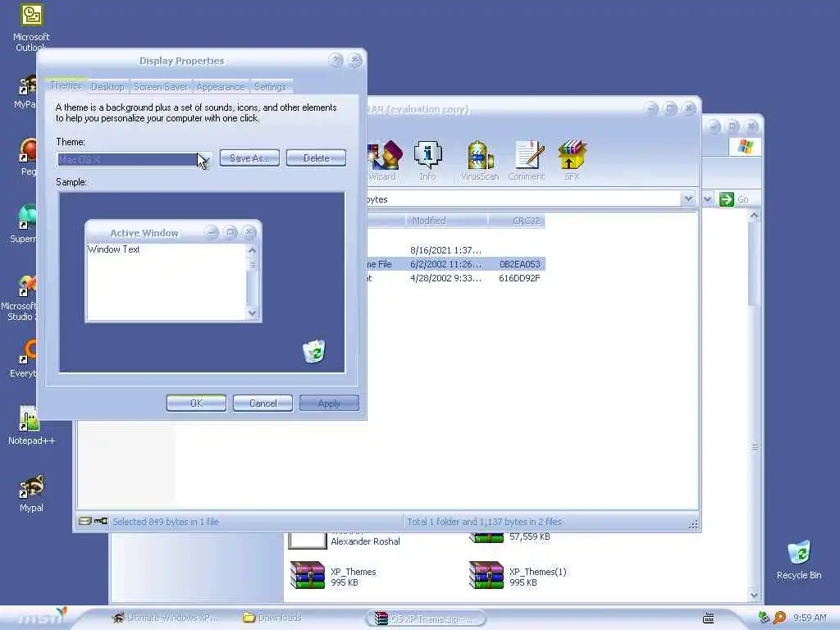Switch to the Desktop tab

(x=107, y=87)
